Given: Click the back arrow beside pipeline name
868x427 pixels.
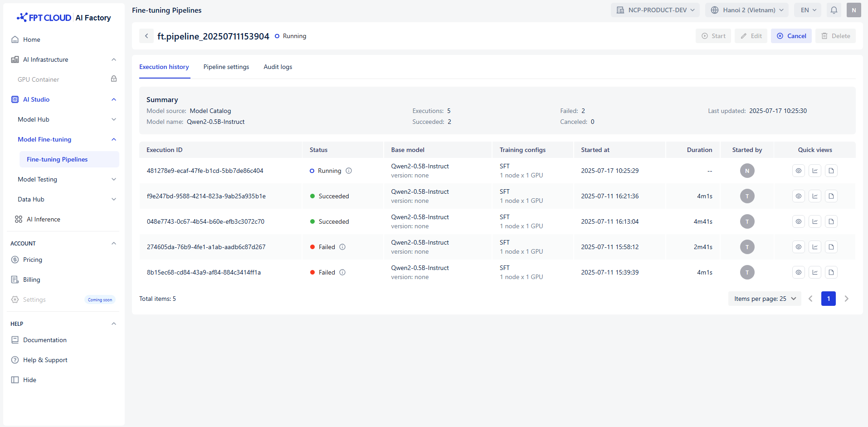Looking at the screenshot, I should pos(146,36).
